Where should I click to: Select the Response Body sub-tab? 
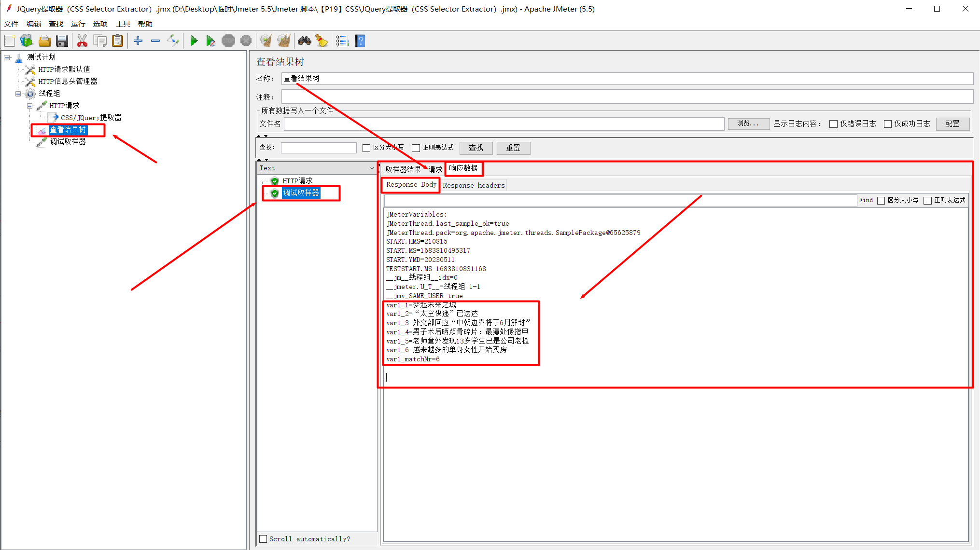pos(411,185)
